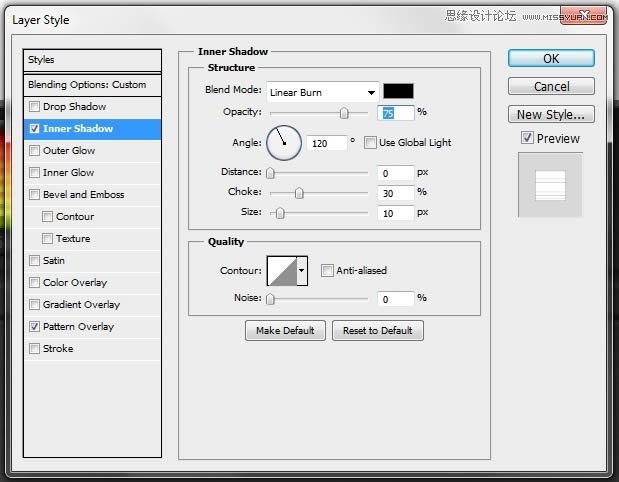This screenshot has height=482, width=619.
Task: Check the Contour sub-option checkbox
Action: [x=47, y=216]
